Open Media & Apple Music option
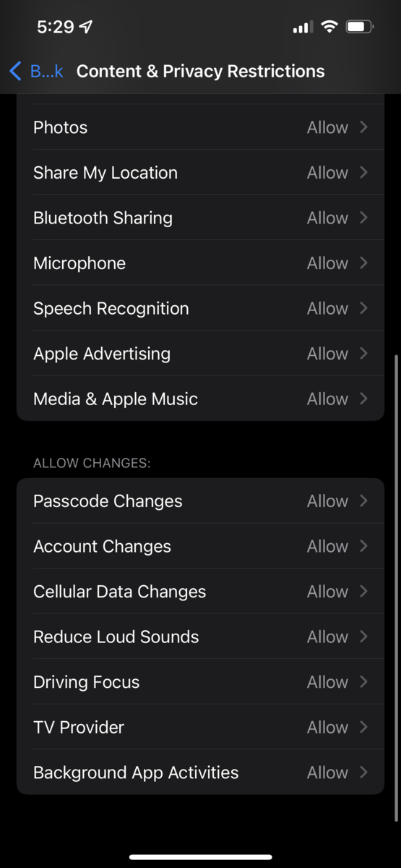 (200, 399)
